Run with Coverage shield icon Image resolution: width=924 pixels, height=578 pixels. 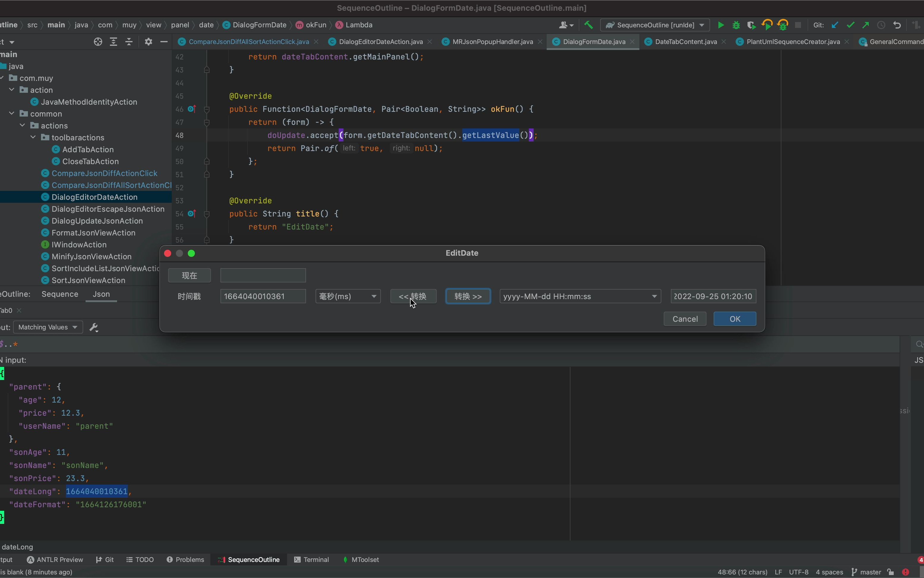(x=751, y=25)
